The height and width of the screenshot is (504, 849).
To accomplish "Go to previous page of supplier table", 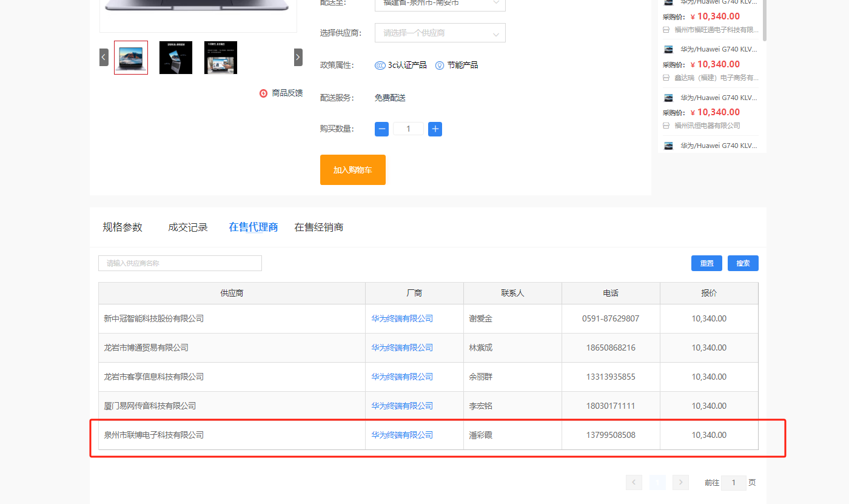I will [x=634, y=482].
